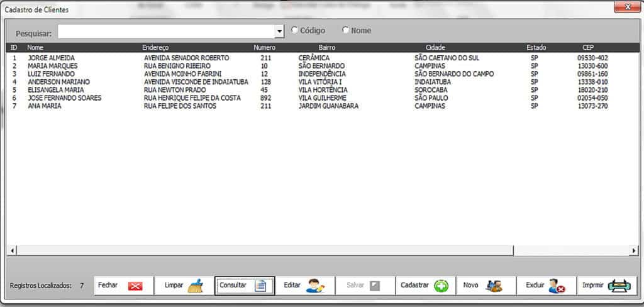Click the SÃO BERNARDO DO CAMPO cell
This screenshot has height=307, width=644.
454,74
